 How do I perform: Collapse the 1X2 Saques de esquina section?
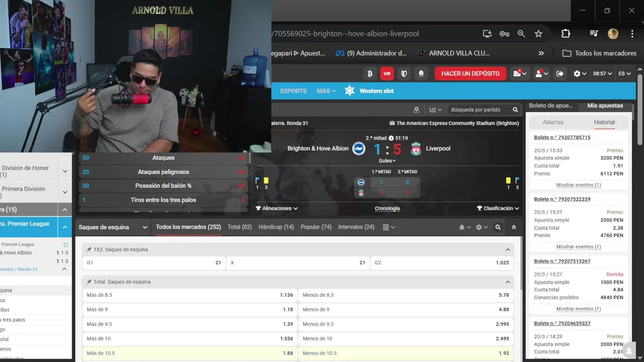pyautogui.click(x=508, y=249)
